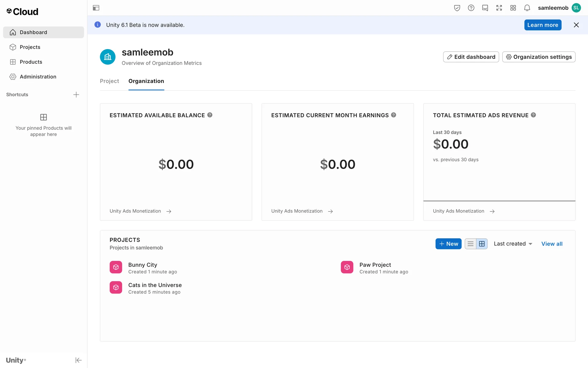
Task: Dismiss the Unity 6.1 Beta banner
Action: 576,25
